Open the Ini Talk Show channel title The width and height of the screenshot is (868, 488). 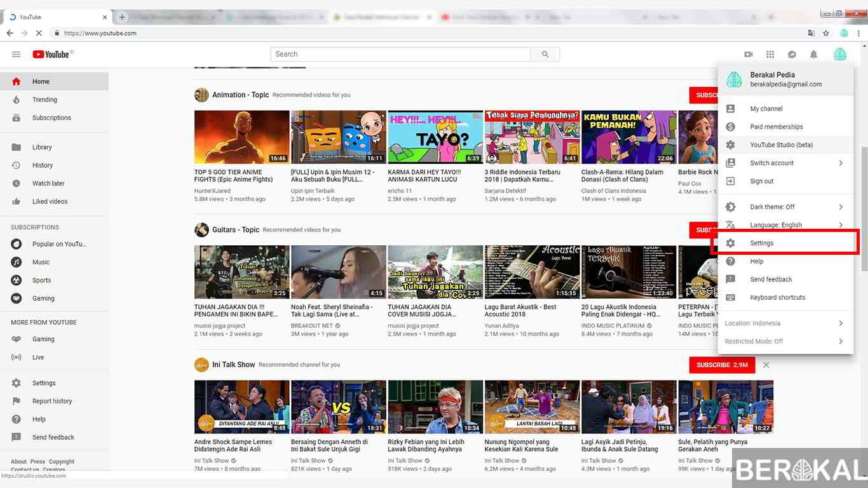[x=234, y=365]
